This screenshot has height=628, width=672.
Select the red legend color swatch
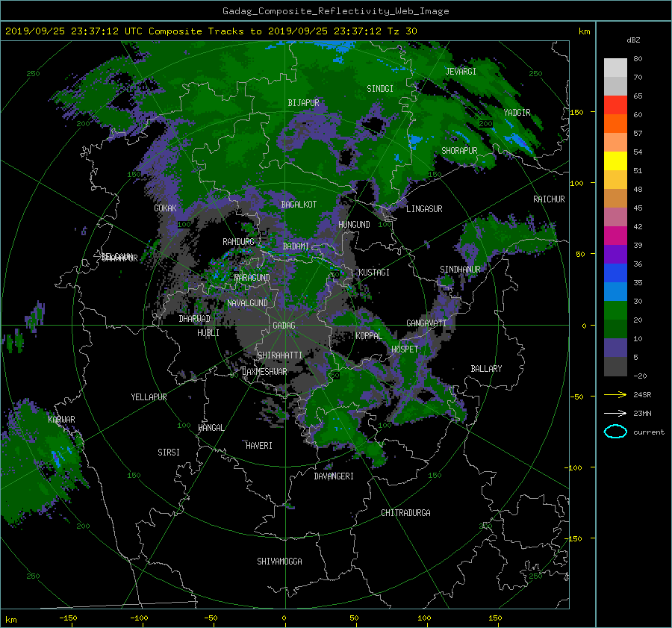[x=615, y=105]
